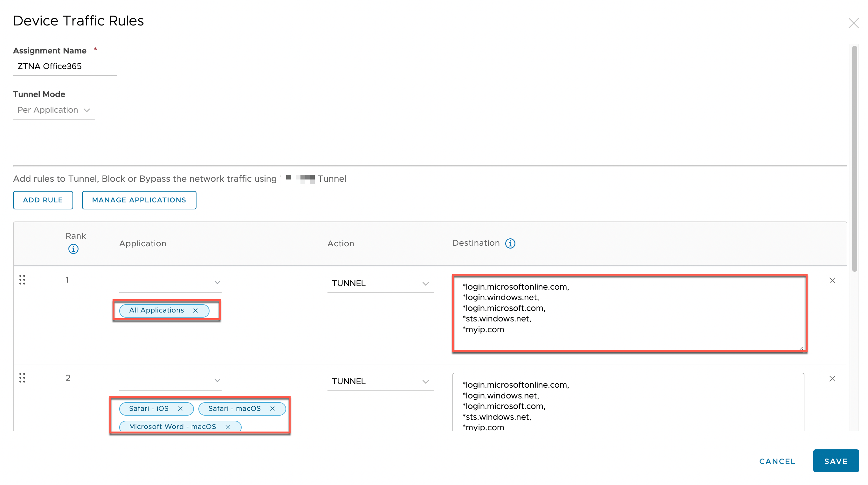Click drag handle for rule 1
868x485 pixels.
(22, 280)
